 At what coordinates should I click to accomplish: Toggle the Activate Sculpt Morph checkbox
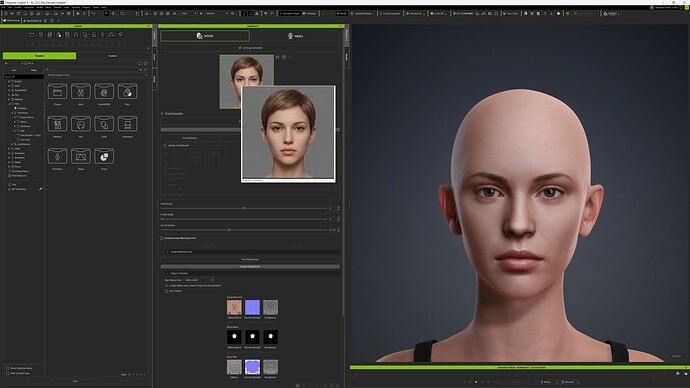click(x=165, y=145)
